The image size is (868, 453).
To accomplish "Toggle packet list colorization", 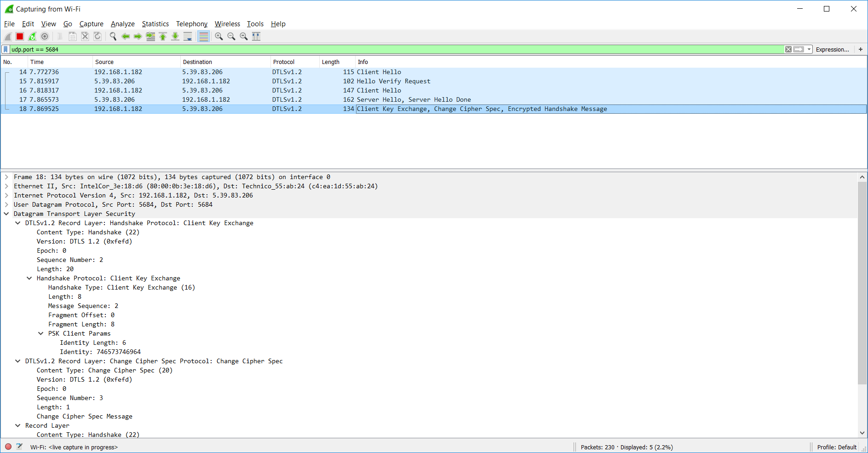I will click(203, 36).
